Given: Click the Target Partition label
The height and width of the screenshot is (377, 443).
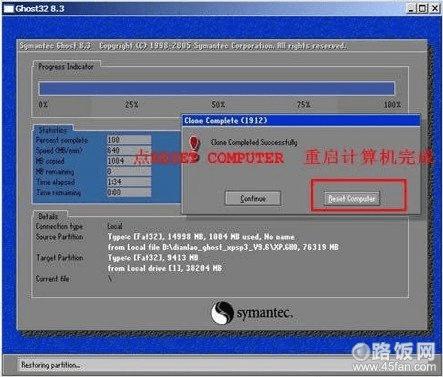Looking at the screenshot, I should click(x=59, y=258).
